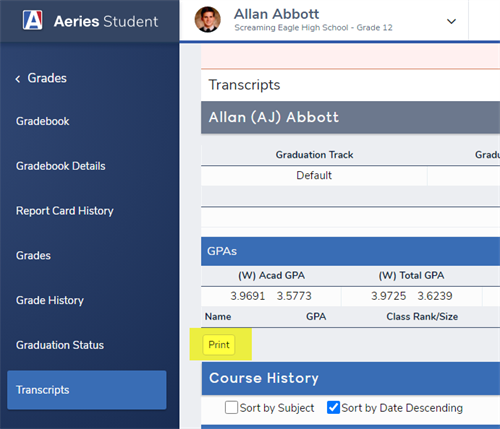This screenshot has height=429, width=500.
Task: Click the 3.6239 GPA value
Action: pos(435,296)
